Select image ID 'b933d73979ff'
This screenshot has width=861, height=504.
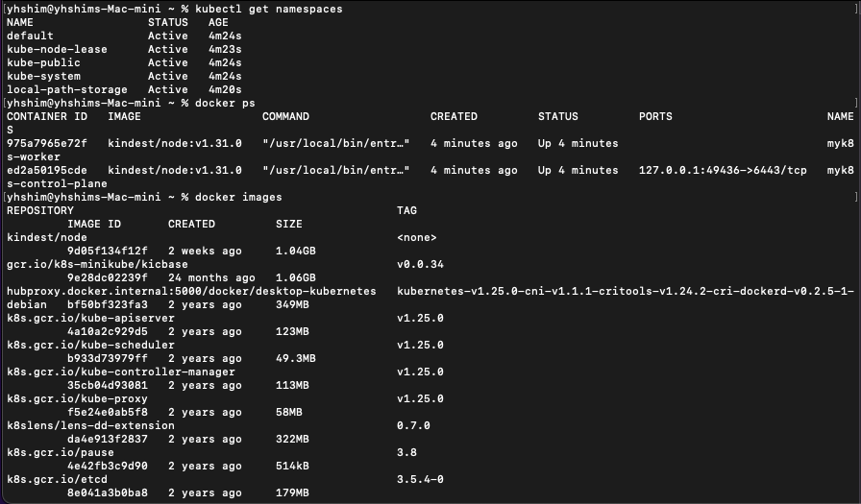pyautogui.click(x=108, y=358)
